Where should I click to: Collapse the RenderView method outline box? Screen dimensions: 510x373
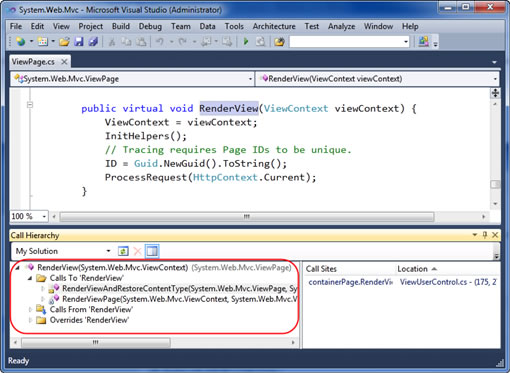click(x=30, y=105)
